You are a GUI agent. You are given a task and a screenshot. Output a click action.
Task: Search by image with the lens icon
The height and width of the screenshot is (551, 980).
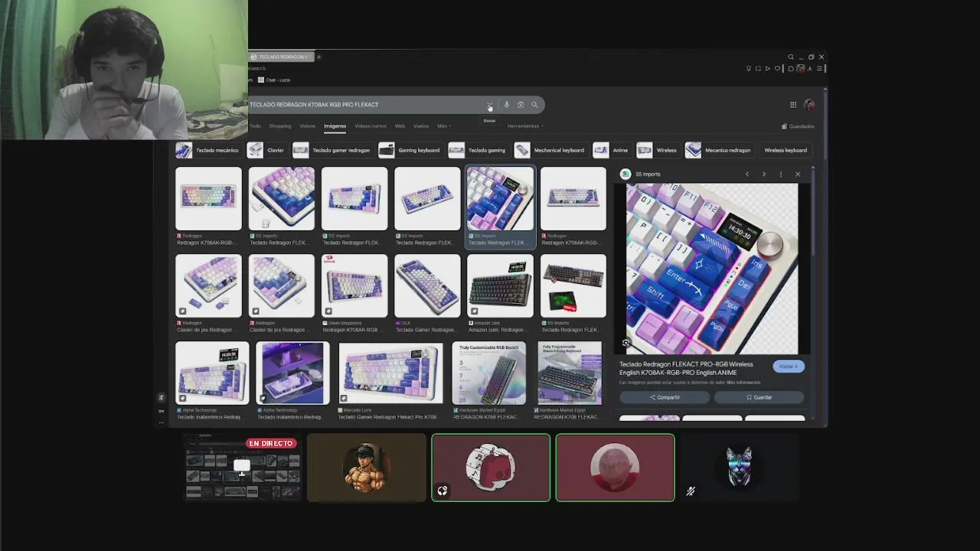tap(521, 105)
